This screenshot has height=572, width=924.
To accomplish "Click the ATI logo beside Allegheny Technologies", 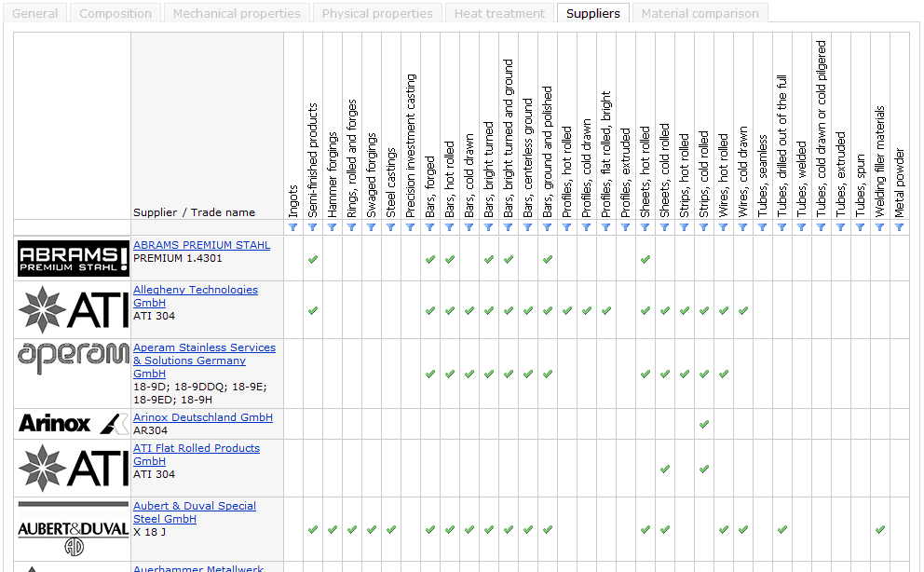I will pyautogui.click(x=73, y=310).
